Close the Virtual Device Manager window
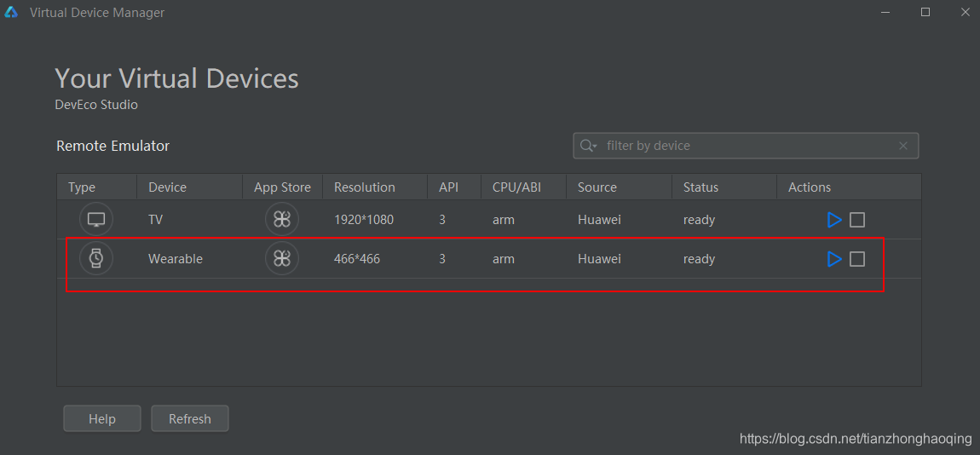Image resolution: width=980 pixels, height=455 pixels. click(965, 12)
